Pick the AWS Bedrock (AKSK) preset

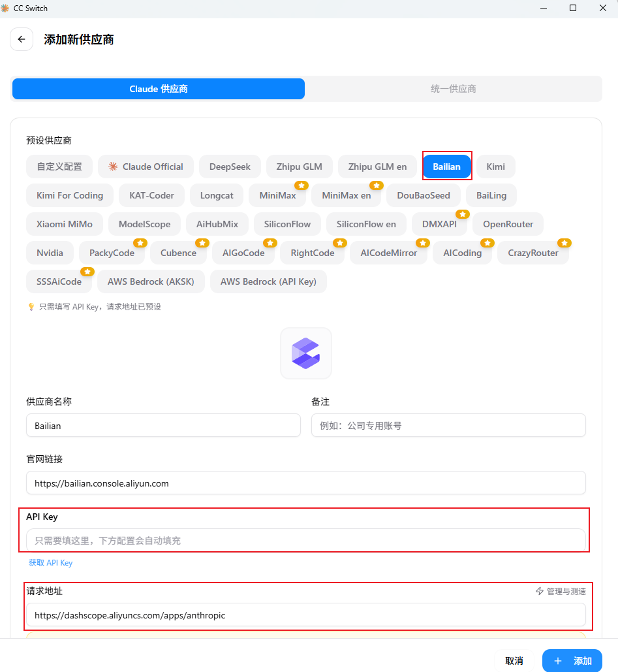click(151, 281)
